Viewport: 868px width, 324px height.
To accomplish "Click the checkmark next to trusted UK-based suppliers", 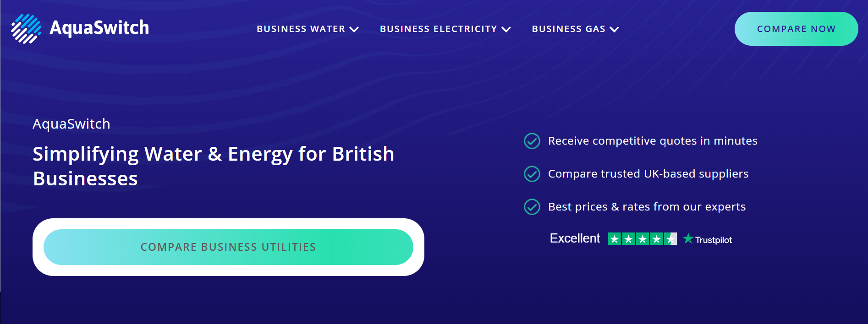I will coord(532,174).
